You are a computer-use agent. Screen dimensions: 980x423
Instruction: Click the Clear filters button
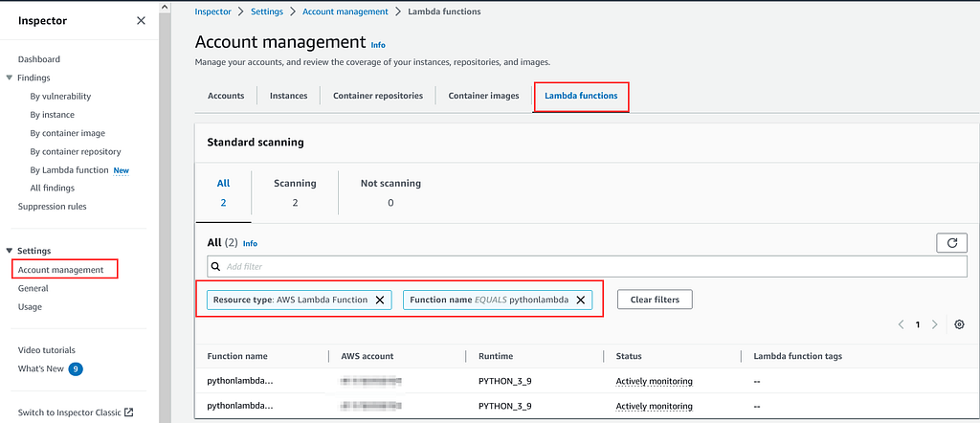coord(655,300)
